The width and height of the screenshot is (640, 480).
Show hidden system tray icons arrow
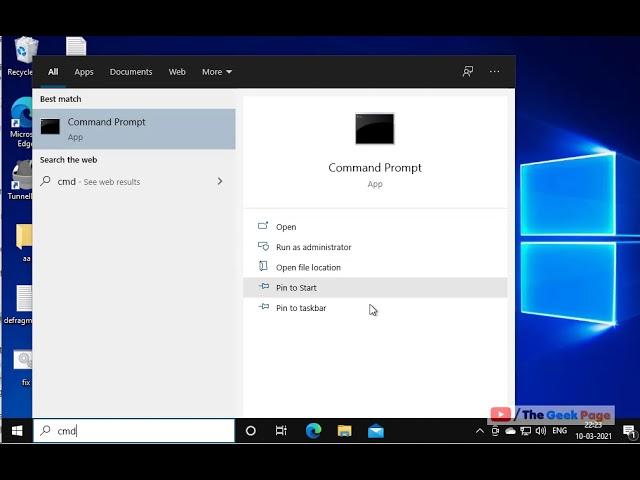[480, 431]
